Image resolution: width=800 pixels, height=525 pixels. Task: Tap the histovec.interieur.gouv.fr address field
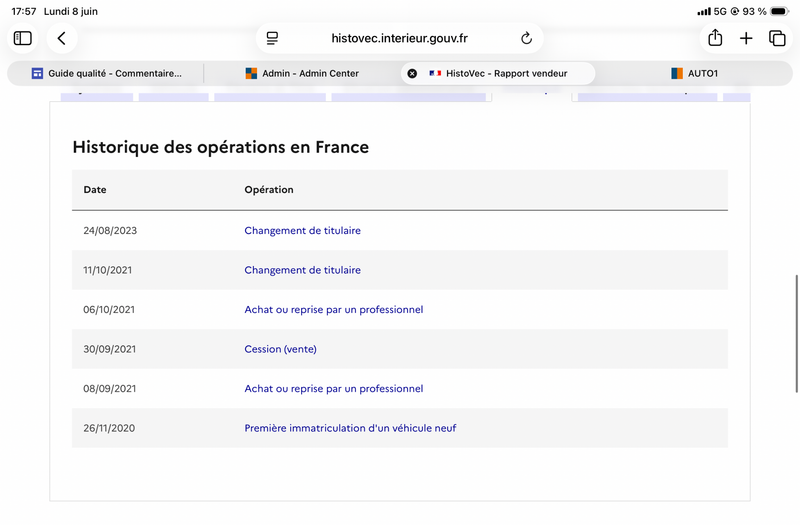[399, 38]
